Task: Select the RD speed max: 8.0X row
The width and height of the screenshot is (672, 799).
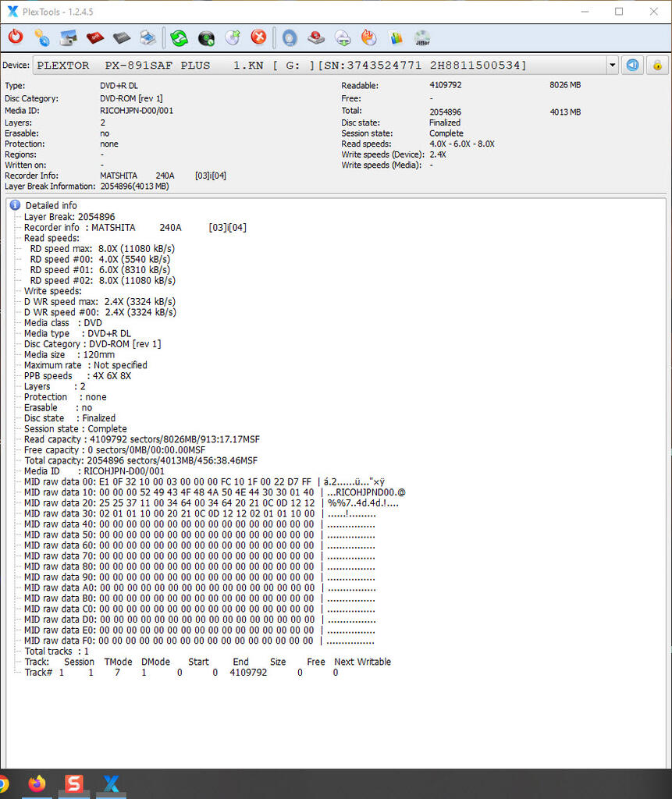Action: pyautogui.click(x=102, y=249)
